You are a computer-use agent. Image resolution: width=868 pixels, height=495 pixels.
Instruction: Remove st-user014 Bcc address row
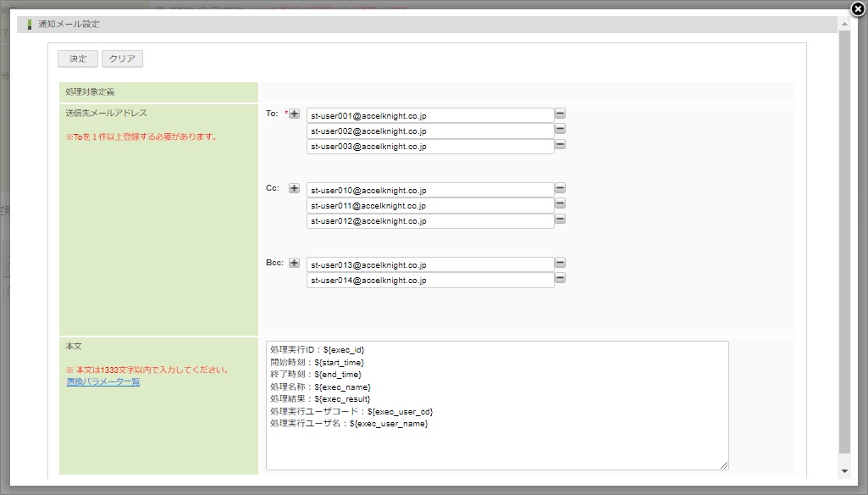point(560,278)
